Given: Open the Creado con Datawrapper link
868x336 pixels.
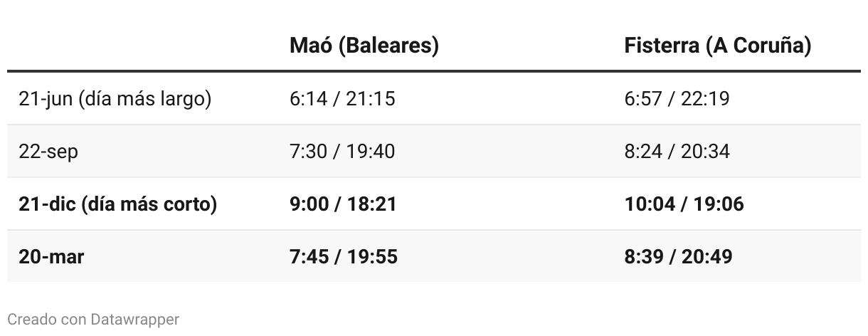Looking at the screenshot, I should [93, 320].
